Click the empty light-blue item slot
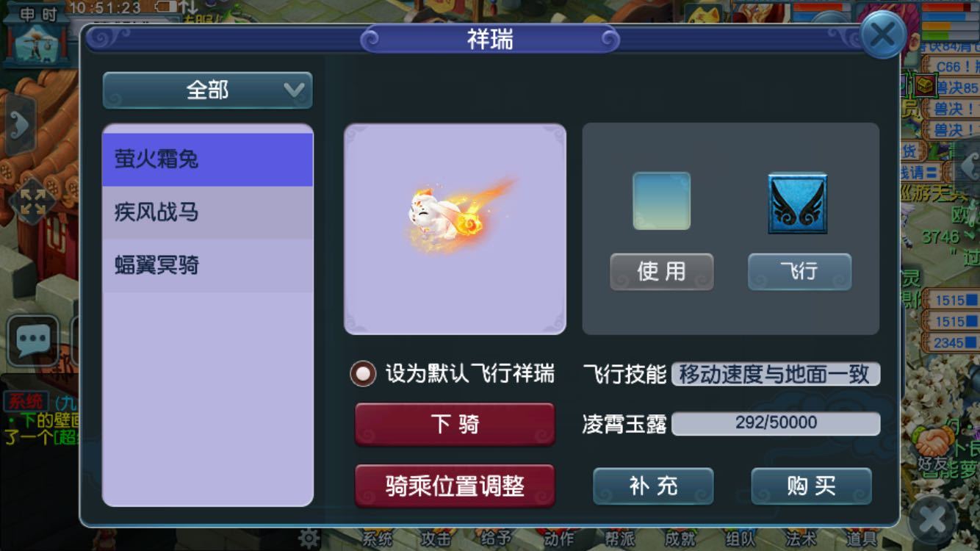This screenshot has width=980, height=551. [661, 201]
